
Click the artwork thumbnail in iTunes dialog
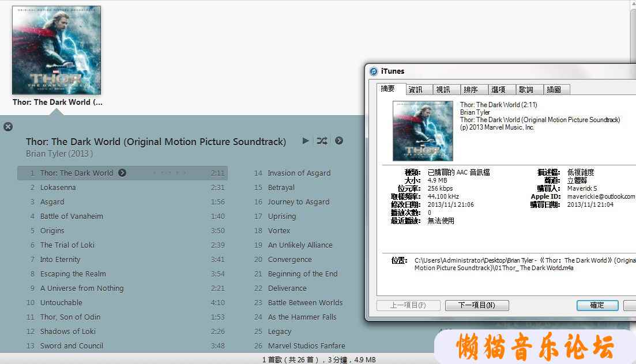pos(423,131)
